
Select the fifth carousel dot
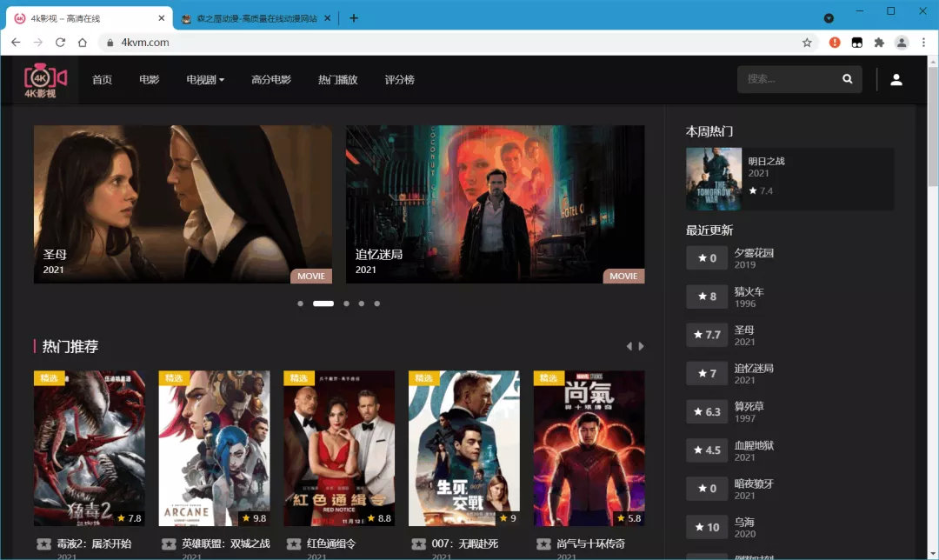click(377, 303)
